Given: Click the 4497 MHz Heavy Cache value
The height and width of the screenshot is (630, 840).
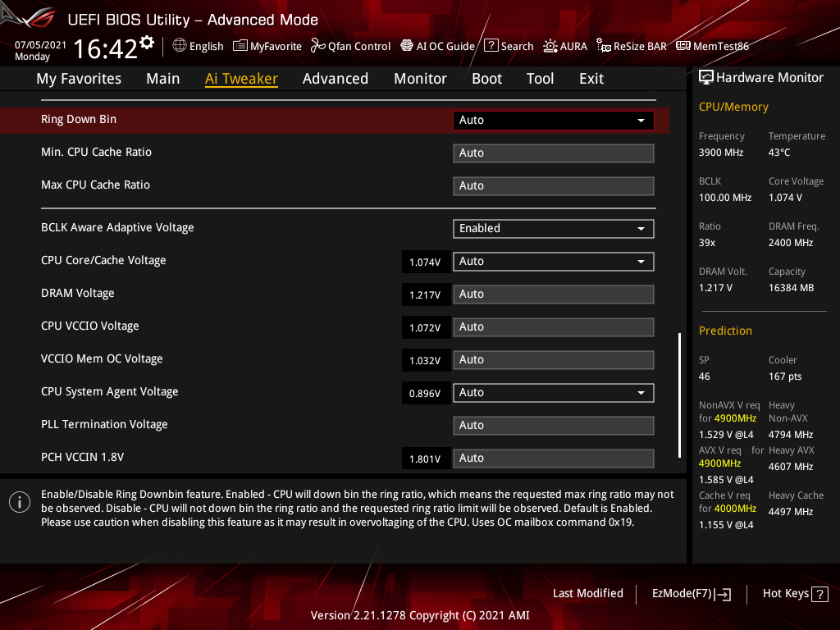Looking at the screenshot, I should 791,512.
